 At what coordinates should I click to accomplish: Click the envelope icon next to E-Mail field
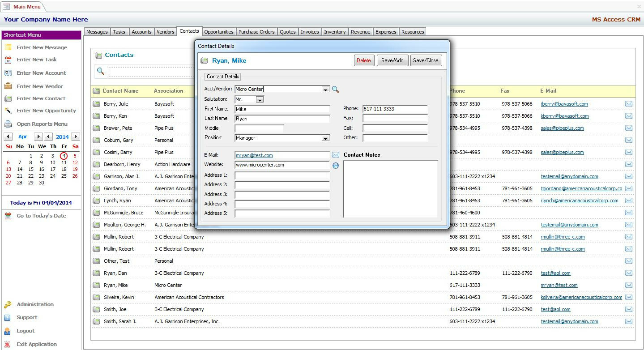[x=336, y=155]
